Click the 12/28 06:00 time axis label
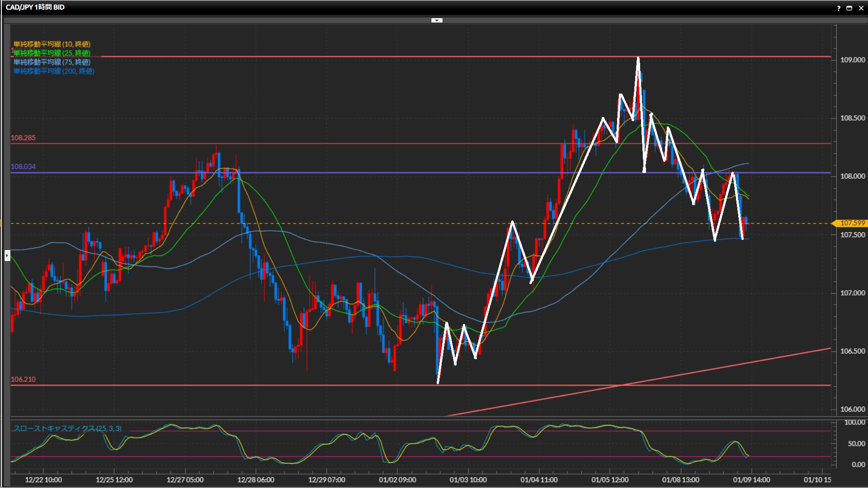The image size is (868, 488). (255, 480)
